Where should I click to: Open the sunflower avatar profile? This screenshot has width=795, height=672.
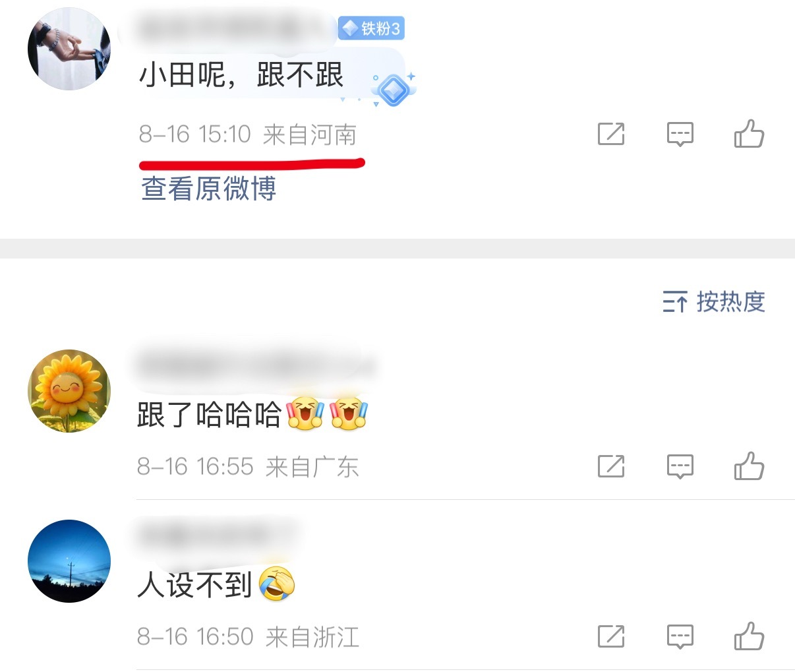69,391
